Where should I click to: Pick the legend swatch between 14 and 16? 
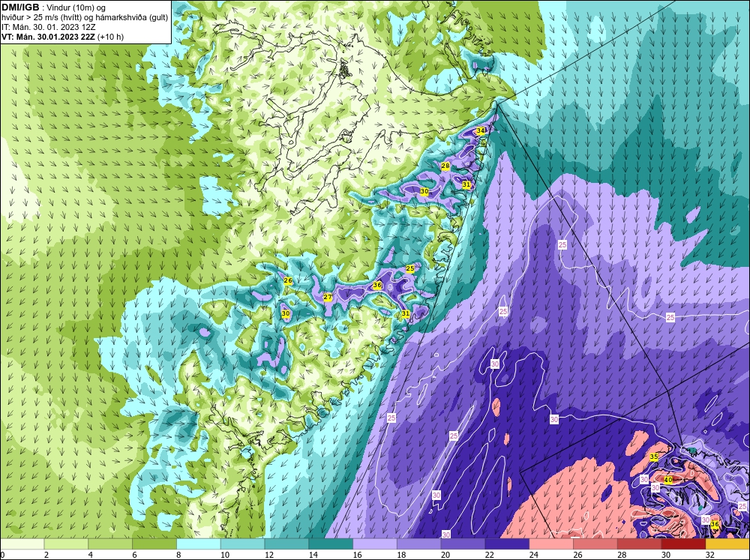[331, 544]
